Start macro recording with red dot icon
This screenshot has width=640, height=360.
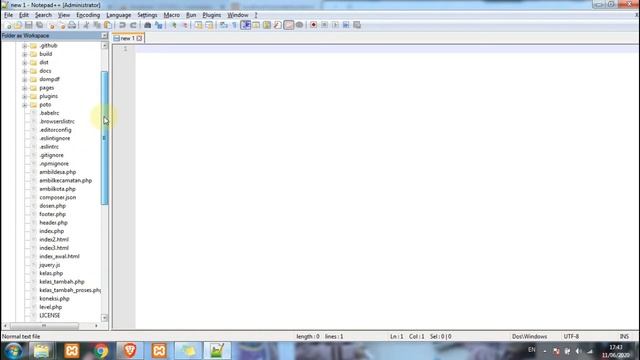pyautogui.click(x=313, y=25)
